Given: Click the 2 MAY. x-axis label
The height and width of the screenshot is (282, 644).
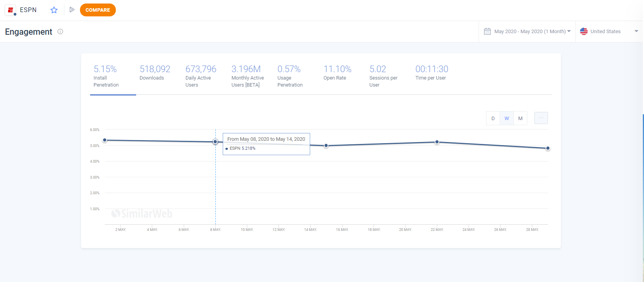Looking at the screenshot, I should 121,230.
